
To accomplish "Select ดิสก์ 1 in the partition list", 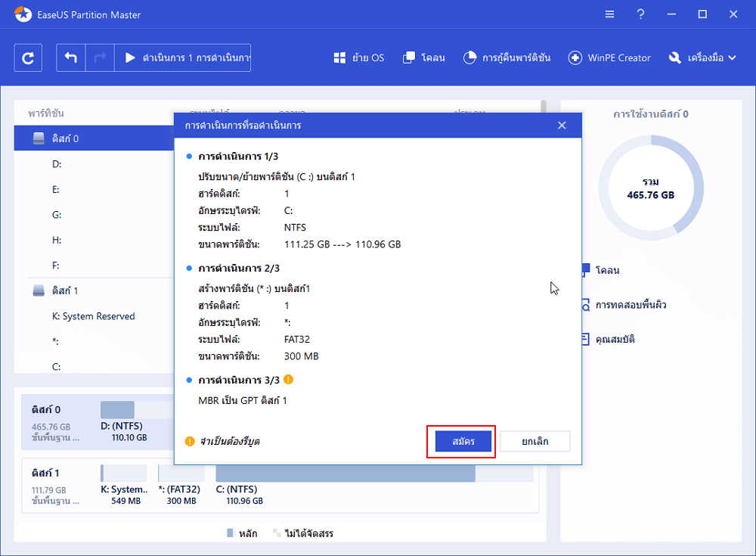I will 94,290.
